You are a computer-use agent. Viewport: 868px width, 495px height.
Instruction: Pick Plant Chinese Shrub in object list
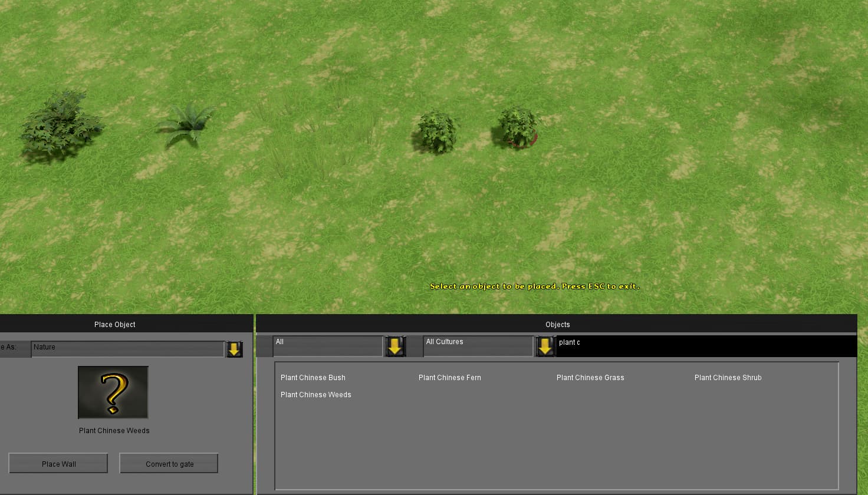click(728, 378)
